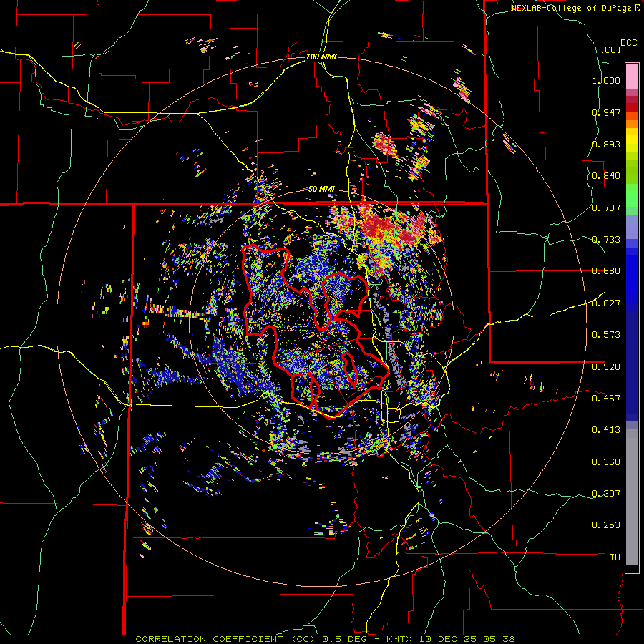644x644 pixels.
Task: Select the 0.307 scale value
Action: click(606, 493)
